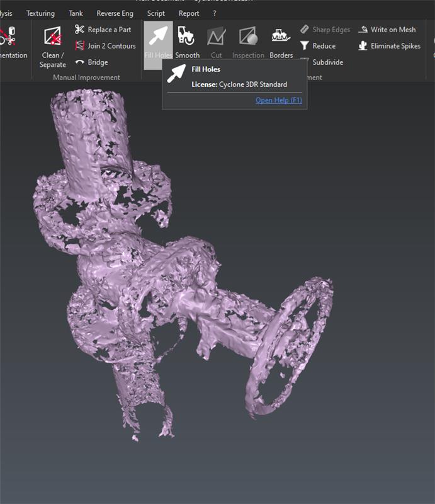Open the Report tab
The height and width of the screenshot is (504, 435).
click(189, 13)
